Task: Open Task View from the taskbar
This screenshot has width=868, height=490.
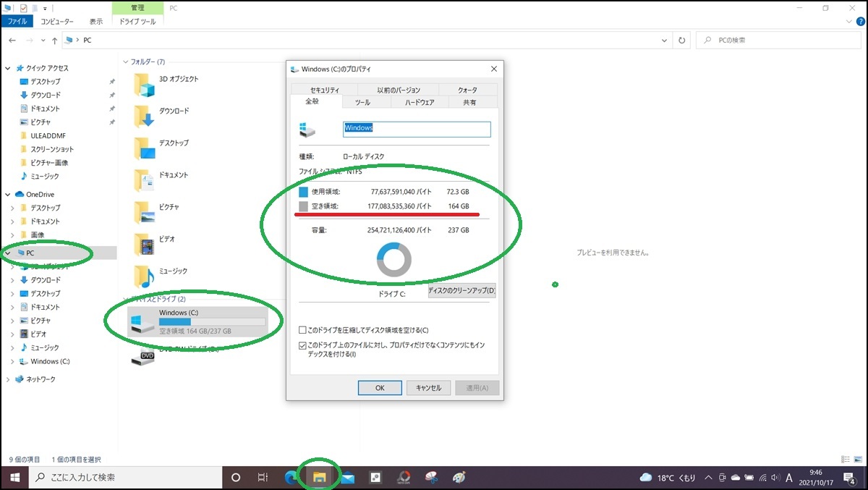Action: click(263, 477)
